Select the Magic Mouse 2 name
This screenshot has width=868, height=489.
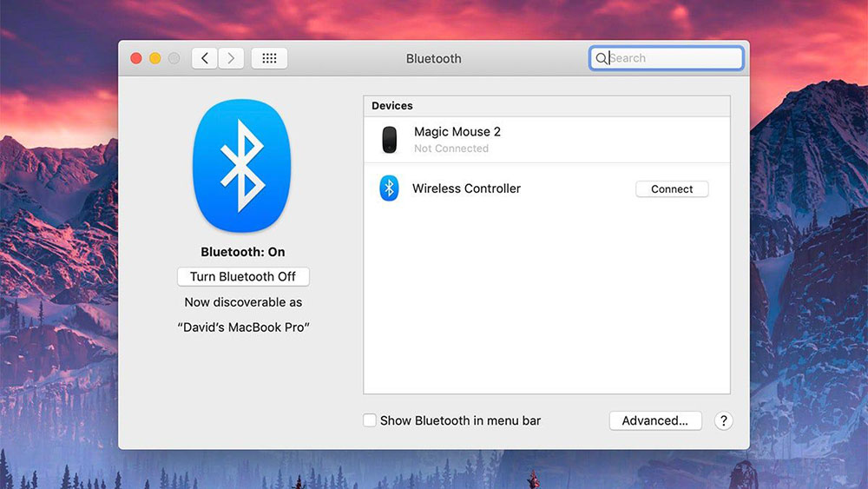click(457, 132)
